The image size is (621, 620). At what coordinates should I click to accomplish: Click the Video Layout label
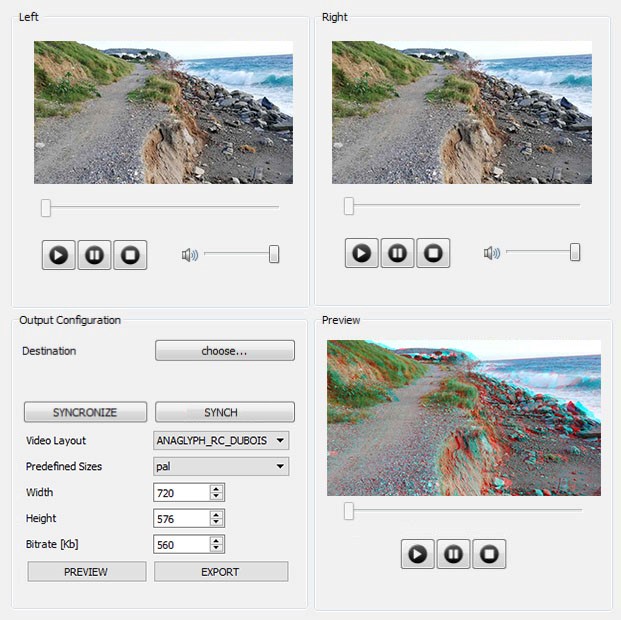point(56,441)
